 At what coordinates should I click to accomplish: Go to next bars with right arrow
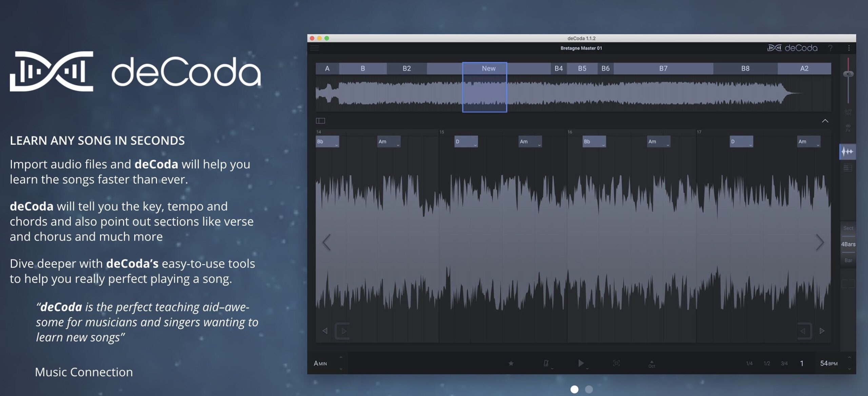pos(820,242)
